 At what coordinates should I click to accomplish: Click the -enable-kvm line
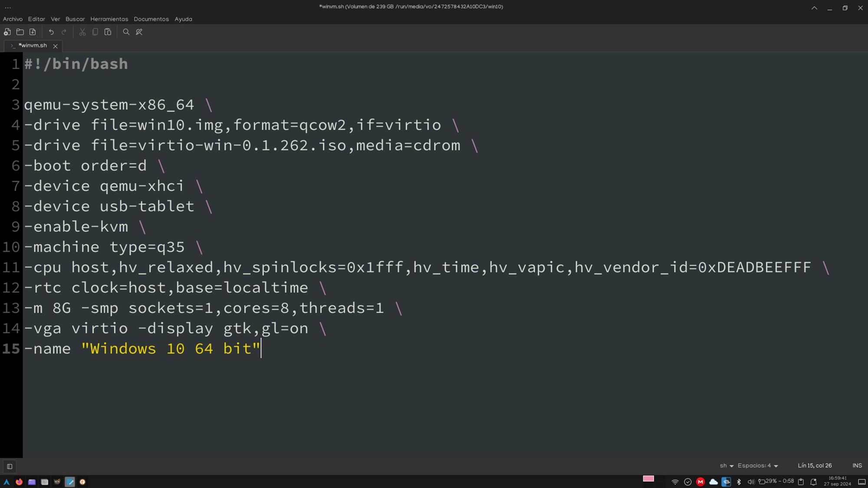point(85,227)
